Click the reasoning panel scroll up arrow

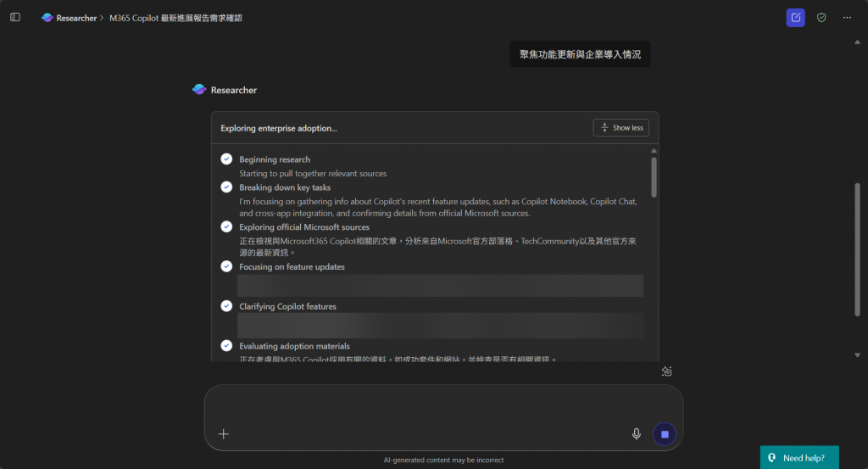pyautogui.click(x=654, y=151)
